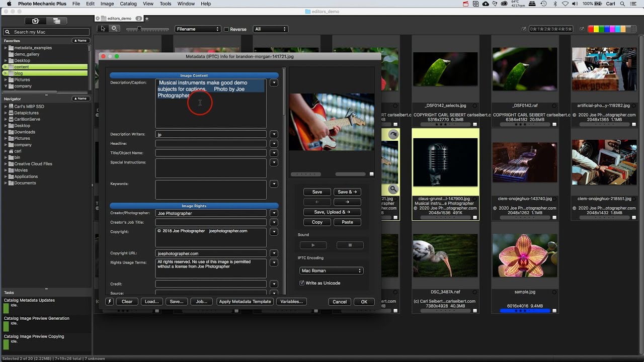Click in the Copyright URL field

pos(211,253)
